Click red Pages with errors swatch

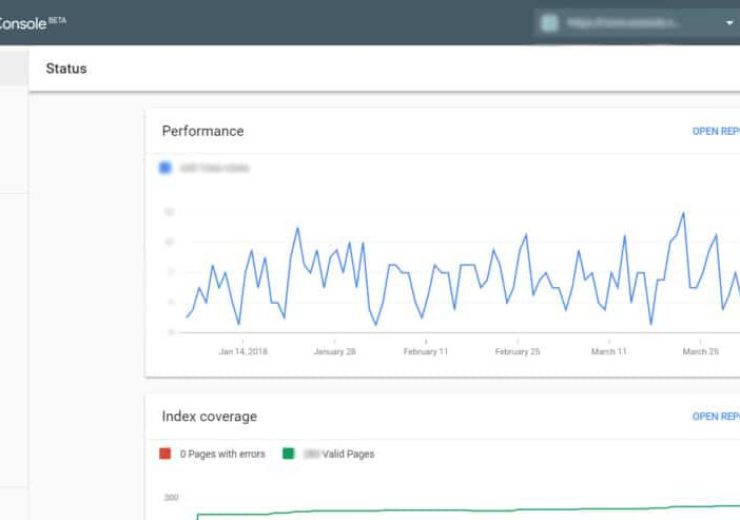(165, 453)
